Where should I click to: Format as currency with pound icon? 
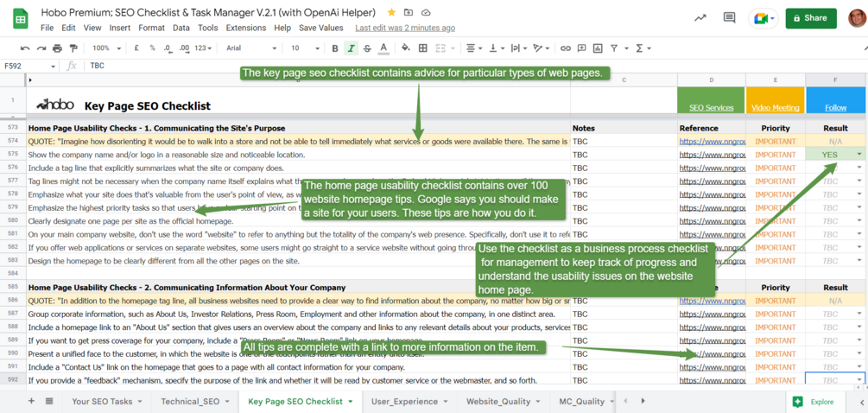point(136,48)
